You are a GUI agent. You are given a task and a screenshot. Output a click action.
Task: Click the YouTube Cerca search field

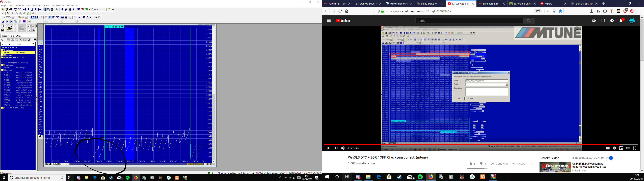tap(469, 21)
